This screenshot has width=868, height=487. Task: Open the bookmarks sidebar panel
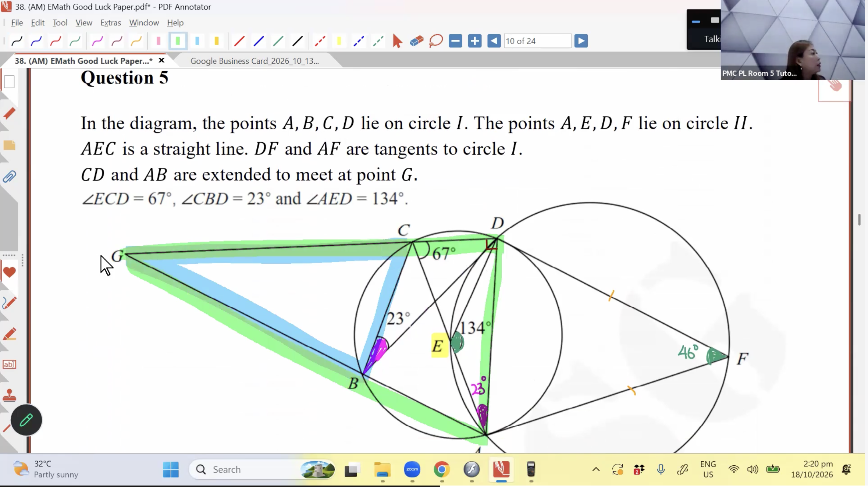[x=9, y=145]
